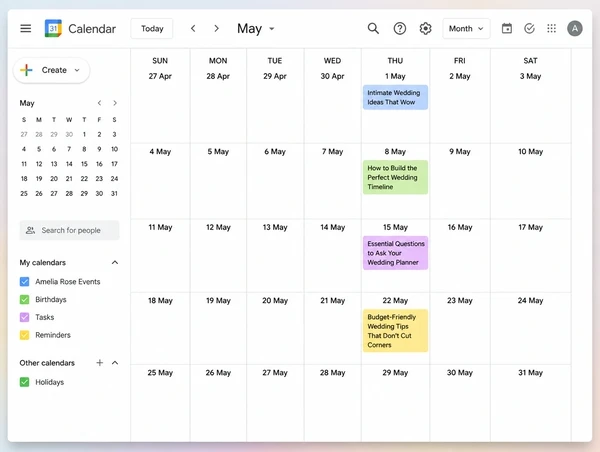The width and height of the screenshot is (600, 452).
Task: Open the Perfect Wedding Timeline event
Action: pos(395,177)
